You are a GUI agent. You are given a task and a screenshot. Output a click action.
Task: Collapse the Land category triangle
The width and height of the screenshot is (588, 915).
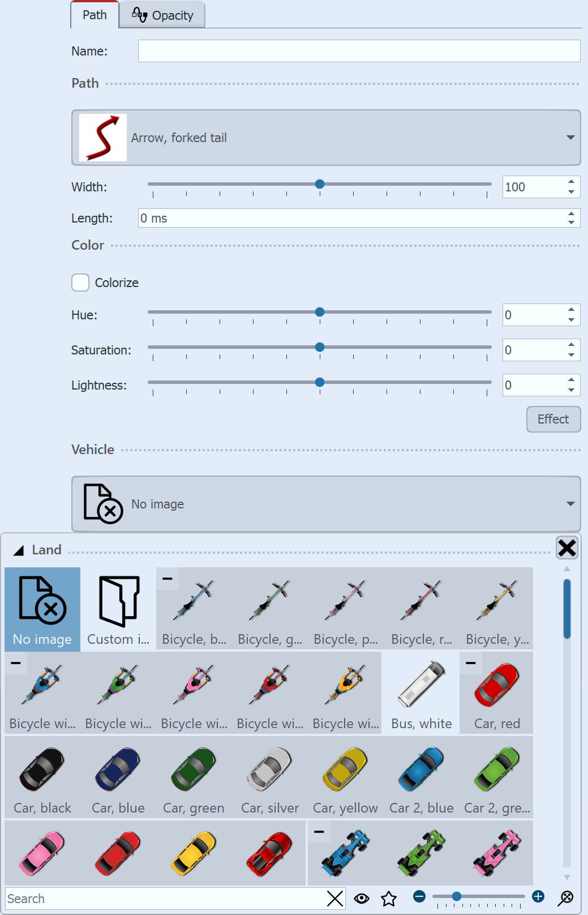click(x=19, y=550)
